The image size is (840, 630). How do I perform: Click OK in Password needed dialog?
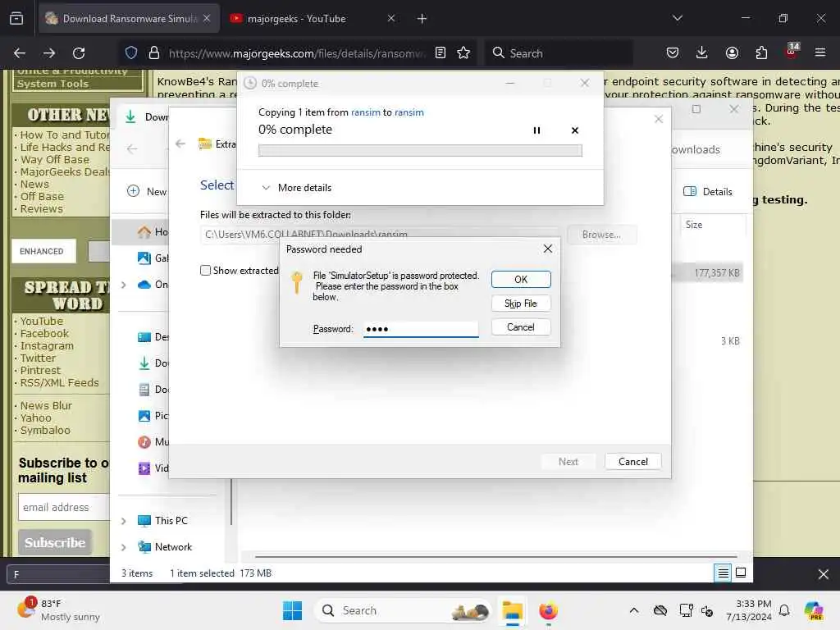pos(521,279)
